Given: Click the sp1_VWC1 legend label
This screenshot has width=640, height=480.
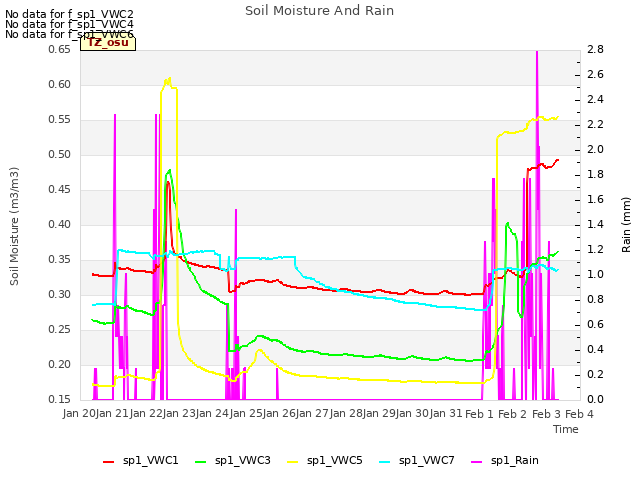Looking at the screenshot, I should coord(151,460).
